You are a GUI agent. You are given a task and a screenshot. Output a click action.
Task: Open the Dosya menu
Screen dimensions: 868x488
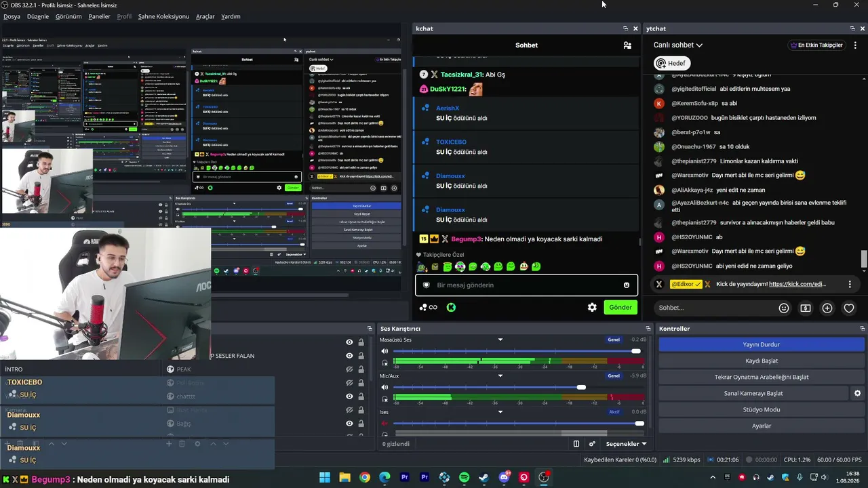point(12,16)
